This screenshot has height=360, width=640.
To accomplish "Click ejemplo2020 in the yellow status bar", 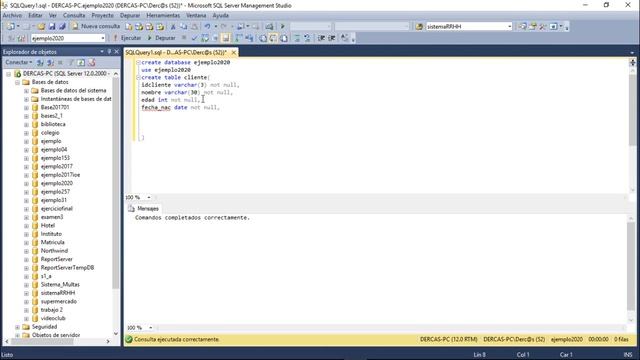I will (567, 340).
